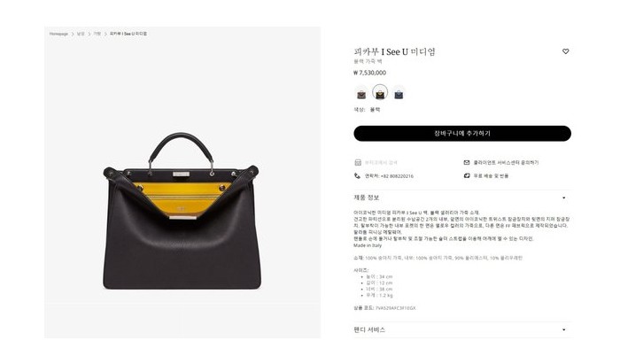Image resolution: width=620 pixels, height=364 pixels.
Task: Click the phone icon beside +82 808220216
Action: tap(357, 176)
